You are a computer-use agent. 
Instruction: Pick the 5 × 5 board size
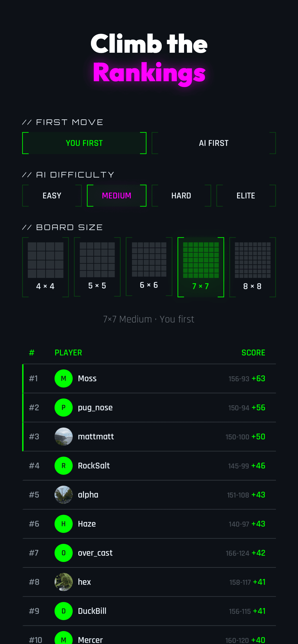point(97,267)
